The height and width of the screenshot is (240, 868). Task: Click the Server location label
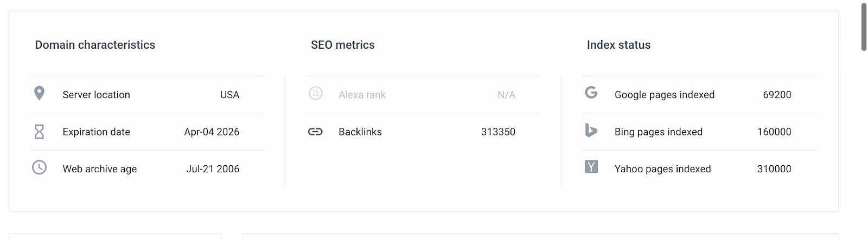[97, 95]
